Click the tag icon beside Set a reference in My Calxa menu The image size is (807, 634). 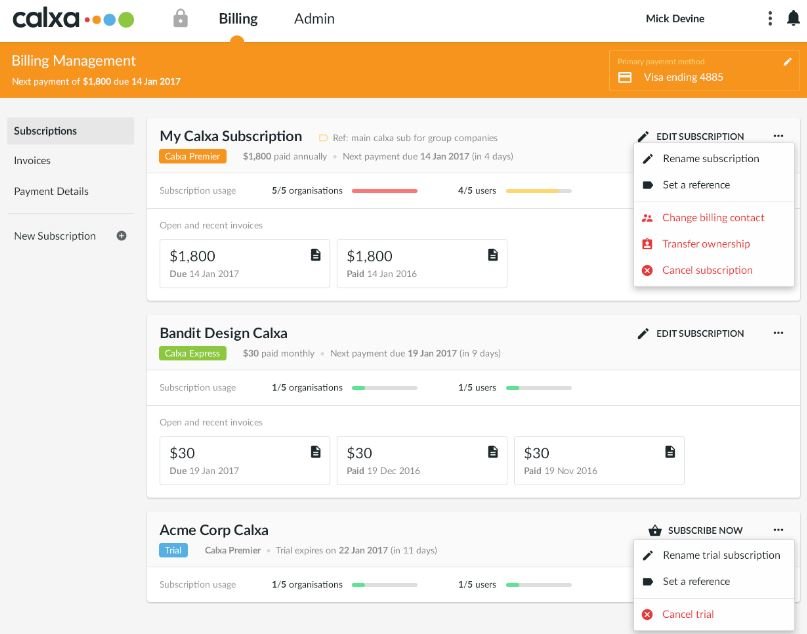647,185
